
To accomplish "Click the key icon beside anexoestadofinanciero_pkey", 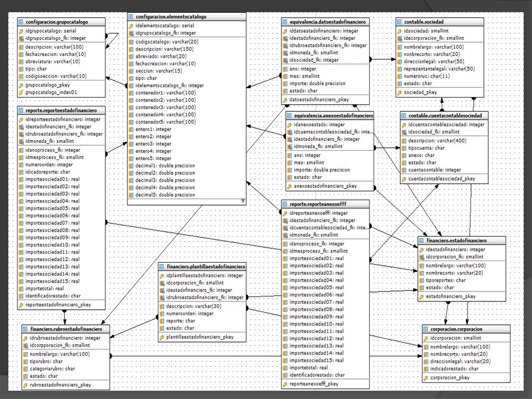I will 289,186.
